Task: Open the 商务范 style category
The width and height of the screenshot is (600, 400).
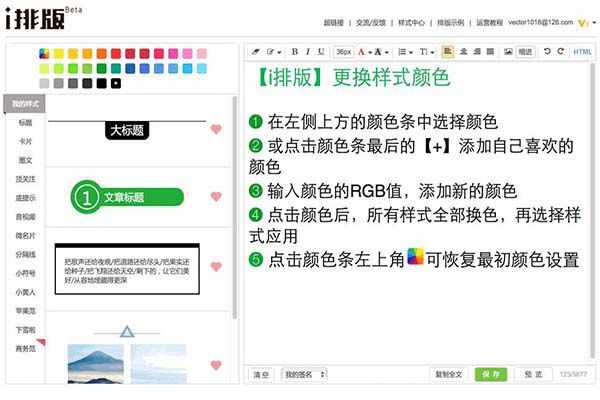Action: click(x=26, y=349)
